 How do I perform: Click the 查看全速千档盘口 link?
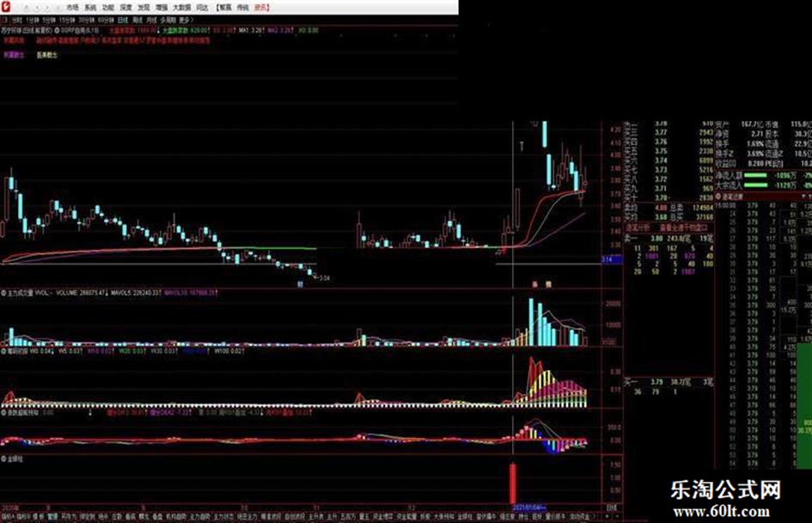pos(684,228)
